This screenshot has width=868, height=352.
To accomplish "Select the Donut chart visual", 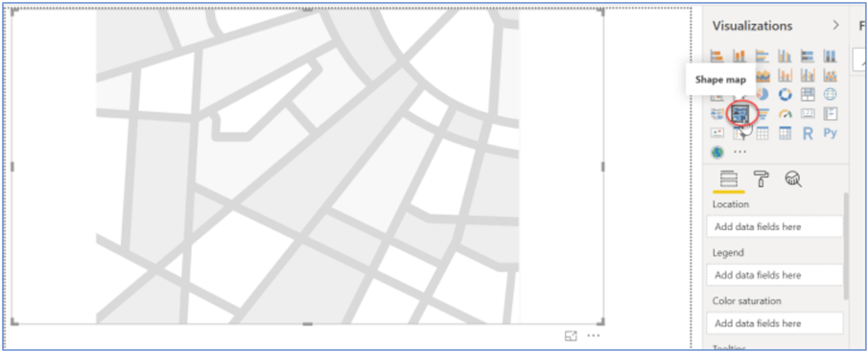I will (x=785, y=95).
